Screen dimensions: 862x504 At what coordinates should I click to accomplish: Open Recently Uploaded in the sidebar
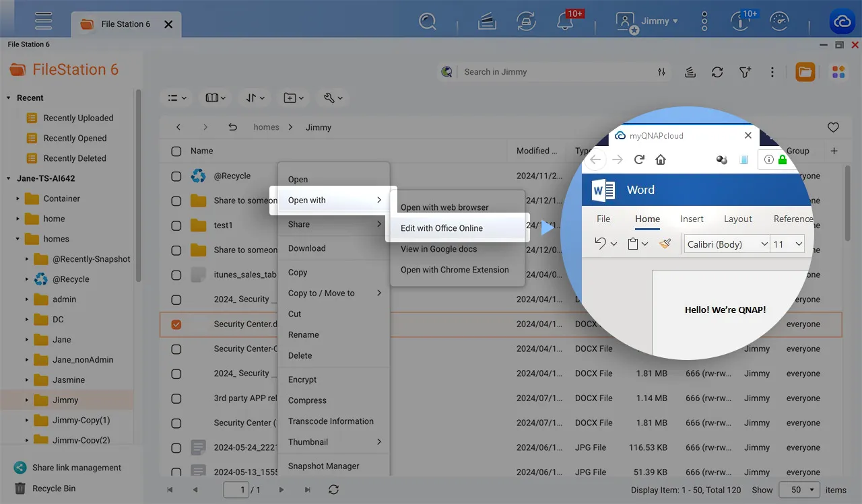pyautogui.click(x=78, y=118)
